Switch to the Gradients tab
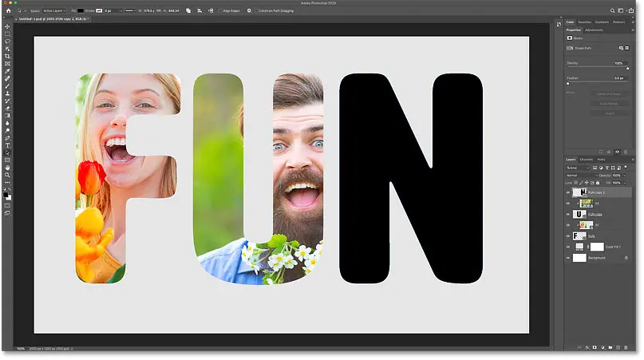 [x=603, y=22]
